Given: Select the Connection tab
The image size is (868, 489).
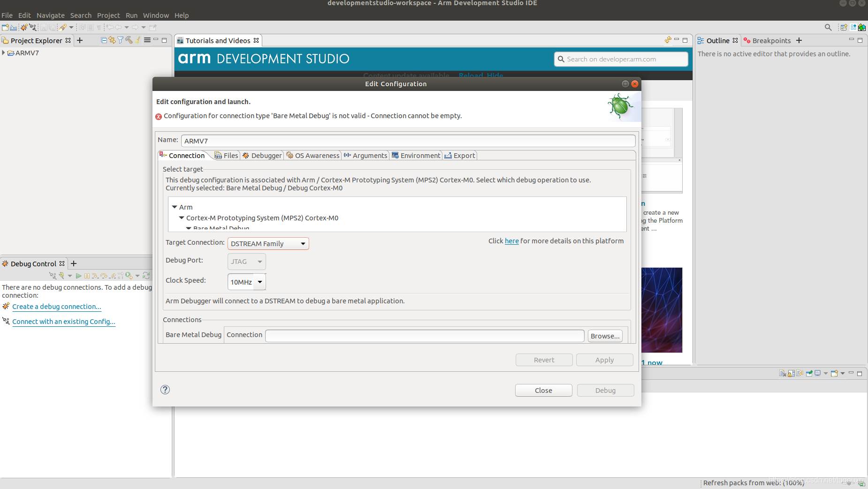Looking at the screenshot, I should [182, 156].
